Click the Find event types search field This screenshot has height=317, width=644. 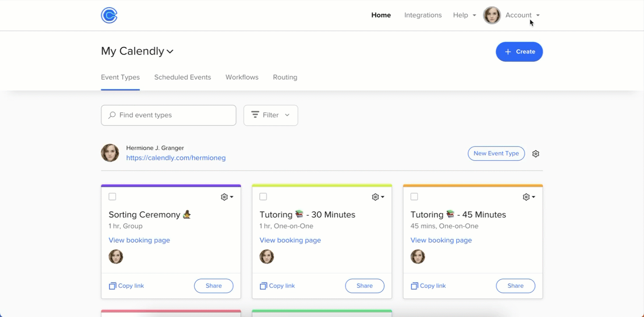click(169, 115)
